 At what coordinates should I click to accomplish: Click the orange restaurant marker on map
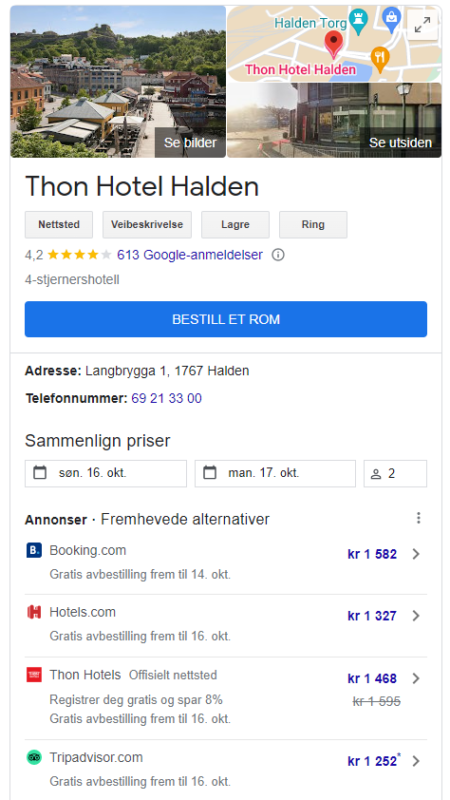point(380,58)
